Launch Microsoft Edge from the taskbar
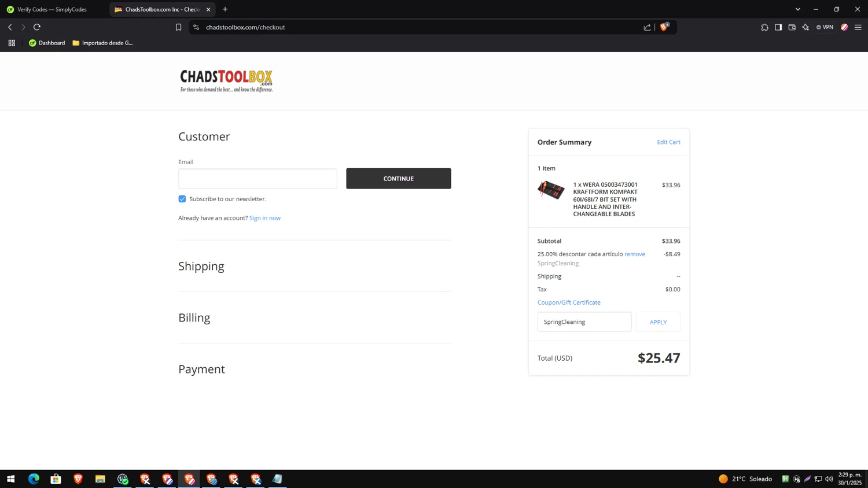 34,479
